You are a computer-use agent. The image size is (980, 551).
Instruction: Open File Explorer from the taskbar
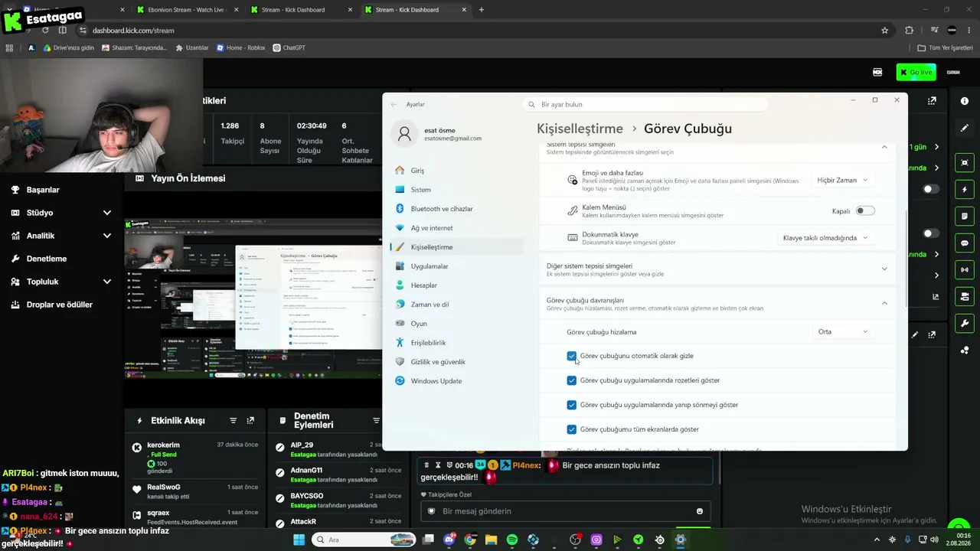492,540
